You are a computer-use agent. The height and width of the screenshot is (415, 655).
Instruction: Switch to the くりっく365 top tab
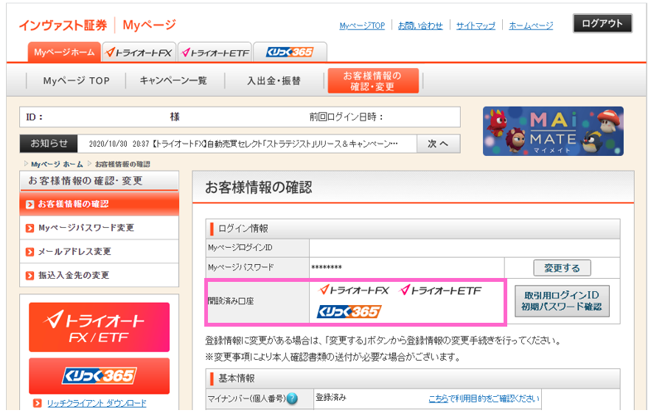point(290,52)
